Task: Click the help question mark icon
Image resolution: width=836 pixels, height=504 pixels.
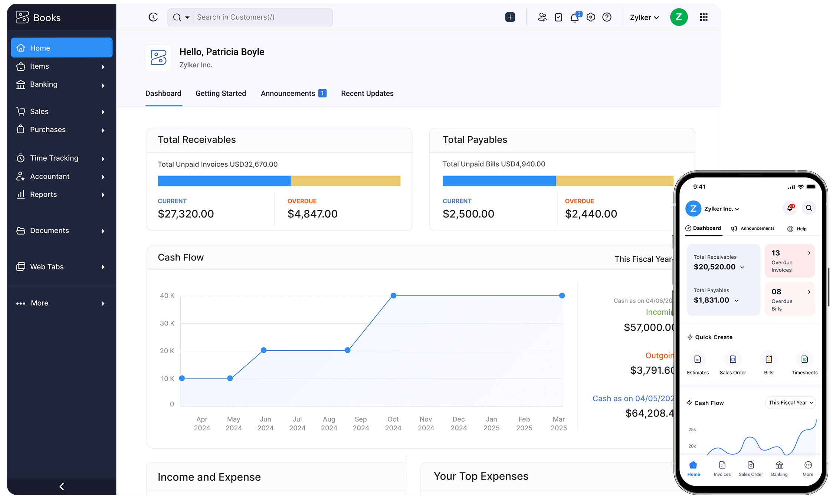Action: coord(607,17)
